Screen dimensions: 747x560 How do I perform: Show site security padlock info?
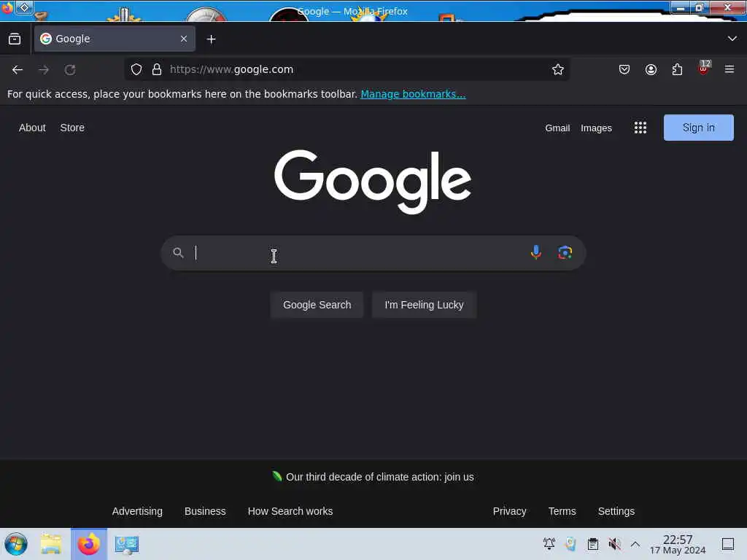157,69
